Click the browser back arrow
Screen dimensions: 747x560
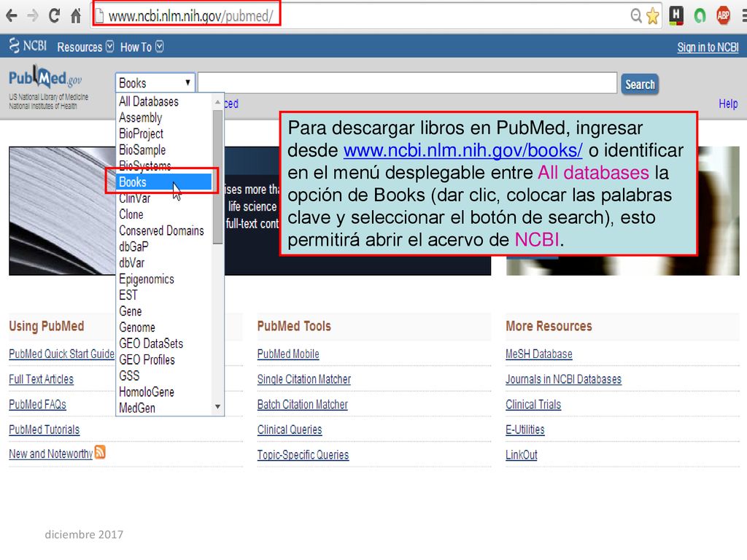[x=11, y=16]
